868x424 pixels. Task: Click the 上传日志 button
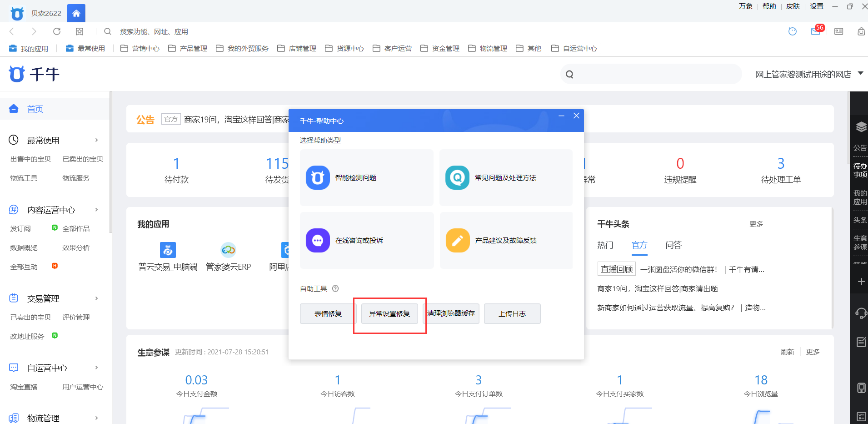point(512,313)
